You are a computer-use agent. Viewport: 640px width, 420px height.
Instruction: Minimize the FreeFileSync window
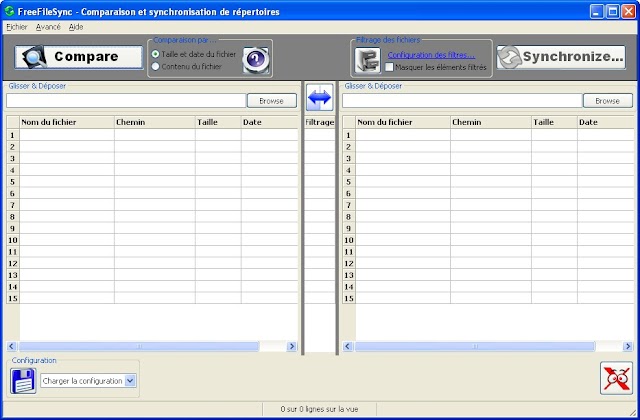(596, 11)
